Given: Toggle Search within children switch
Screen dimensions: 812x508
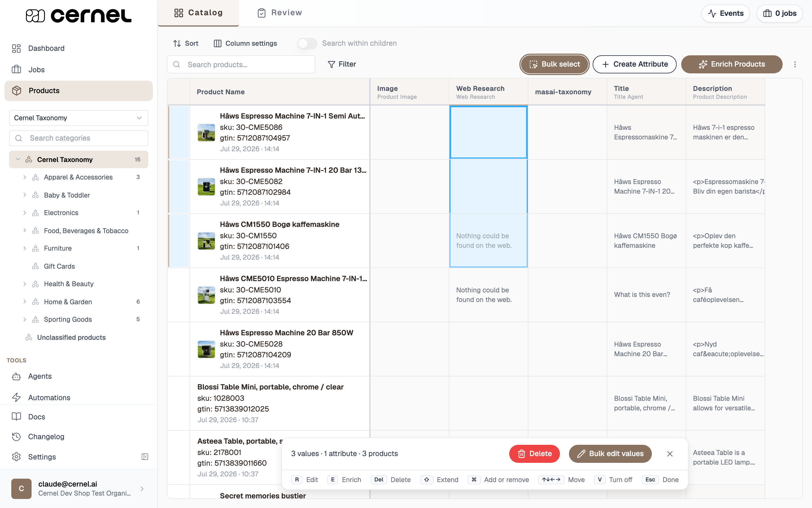Looking at the screenshot, I should [307, 43].
